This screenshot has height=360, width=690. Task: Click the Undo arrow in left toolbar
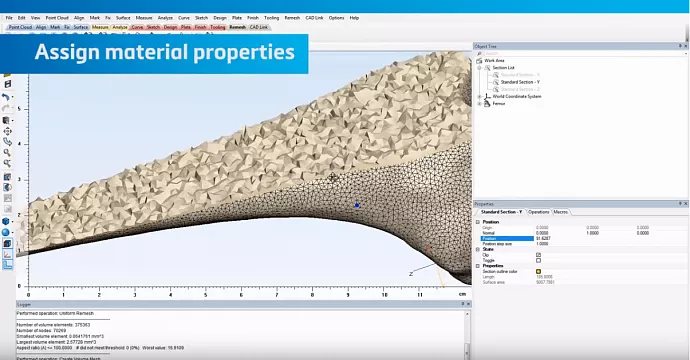point(6,97)
